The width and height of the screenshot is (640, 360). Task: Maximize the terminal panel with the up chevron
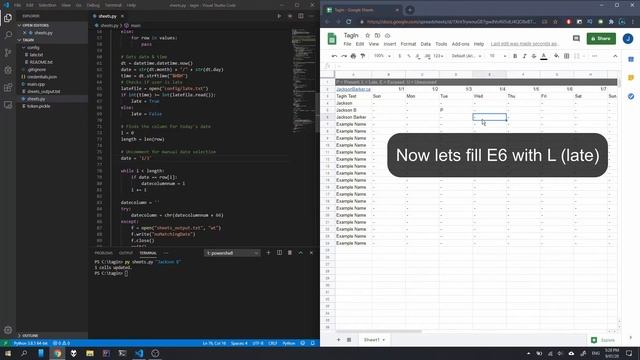click(x=300, y=253)
